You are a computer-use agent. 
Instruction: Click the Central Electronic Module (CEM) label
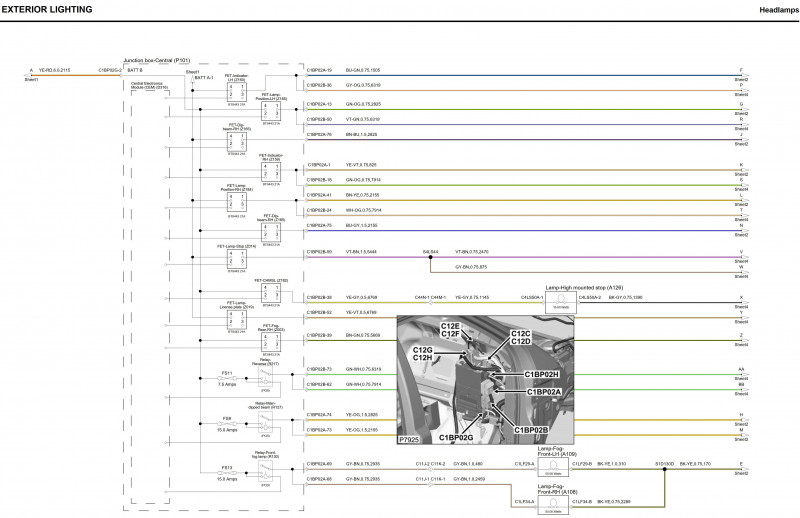[150, 88]
